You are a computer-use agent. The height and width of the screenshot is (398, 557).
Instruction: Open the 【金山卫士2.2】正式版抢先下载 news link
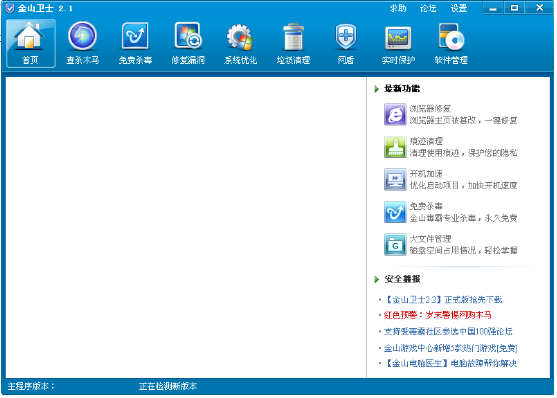[444, 300]
